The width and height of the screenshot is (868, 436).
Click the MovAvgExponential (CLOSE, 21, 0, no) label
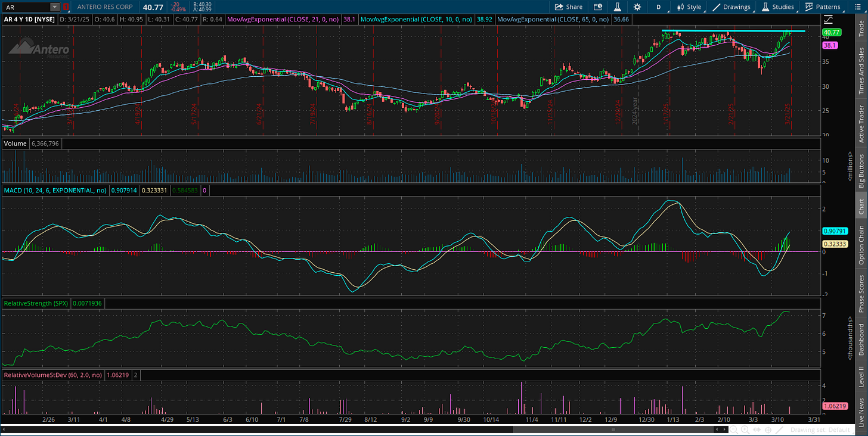pyautogui.click(x=283, y=19)
